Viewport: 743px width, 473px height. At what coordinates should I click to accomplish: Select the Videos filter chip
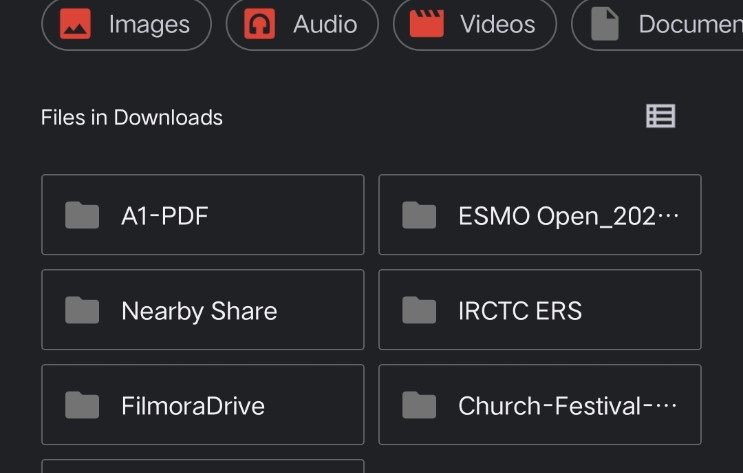tap(475, 24)
